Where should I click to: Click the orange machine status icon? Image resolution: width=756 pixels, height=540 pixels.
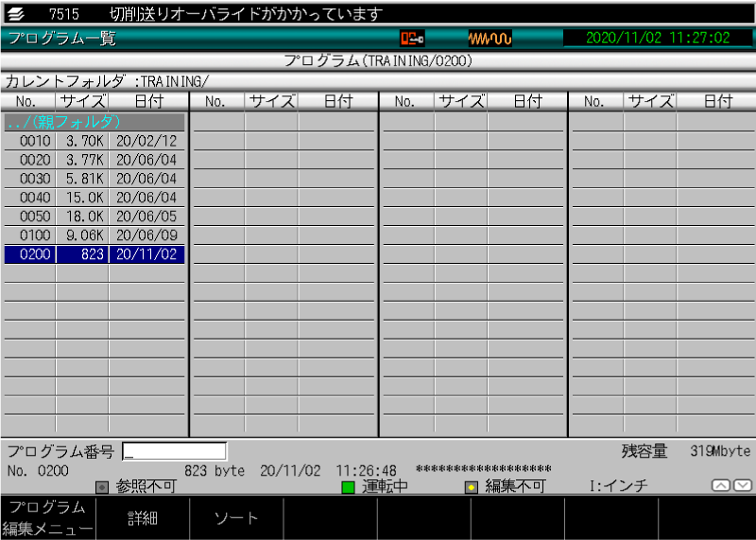(x=412, y=39)
